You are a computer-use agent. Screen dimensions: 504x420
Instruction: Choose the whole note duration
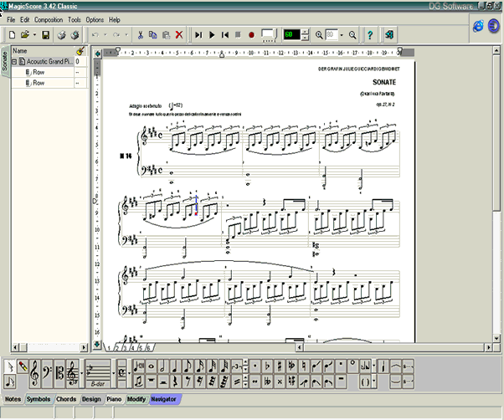(152, 366)
